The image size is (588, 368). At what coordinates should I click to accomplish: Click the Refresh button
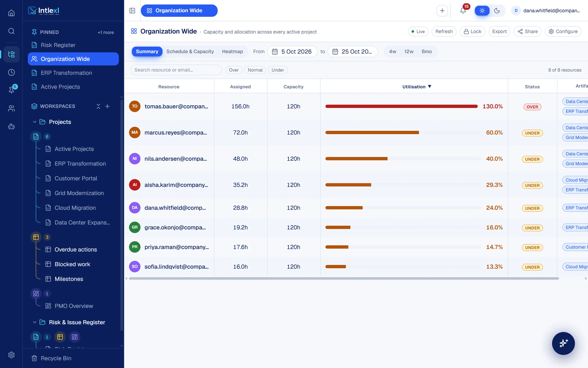pyautogui.click(x=444, y=31)
